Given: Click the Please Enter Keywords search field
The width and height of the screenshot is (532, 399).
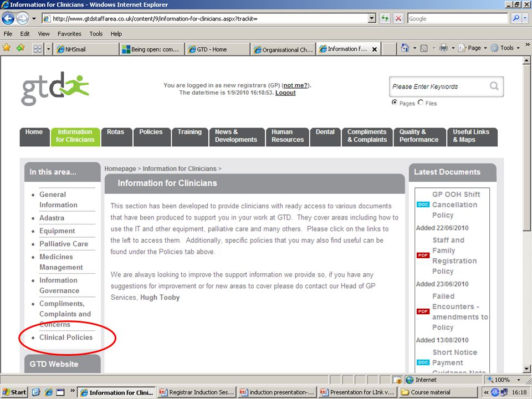Looking at the screenshot, I should pos(439,86).
